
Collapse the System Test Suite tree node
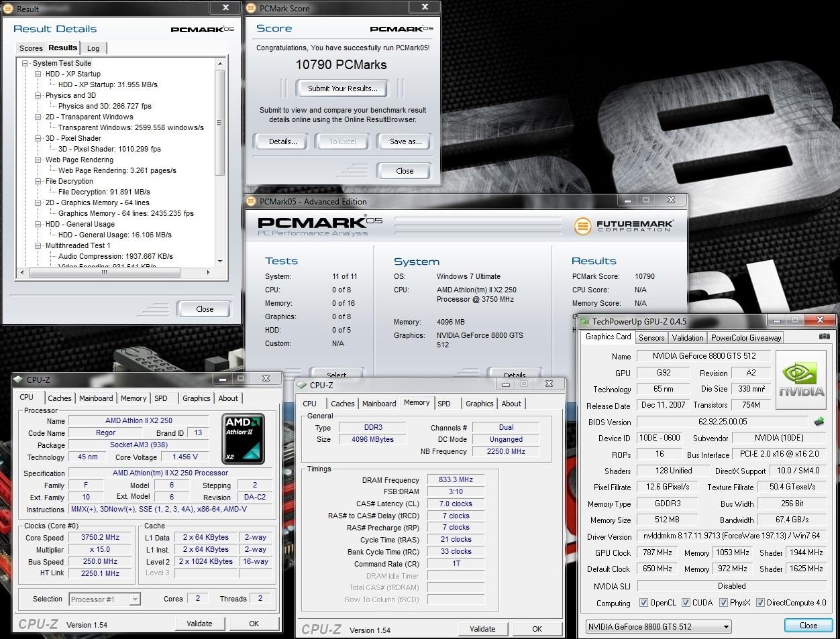[25, 63]
